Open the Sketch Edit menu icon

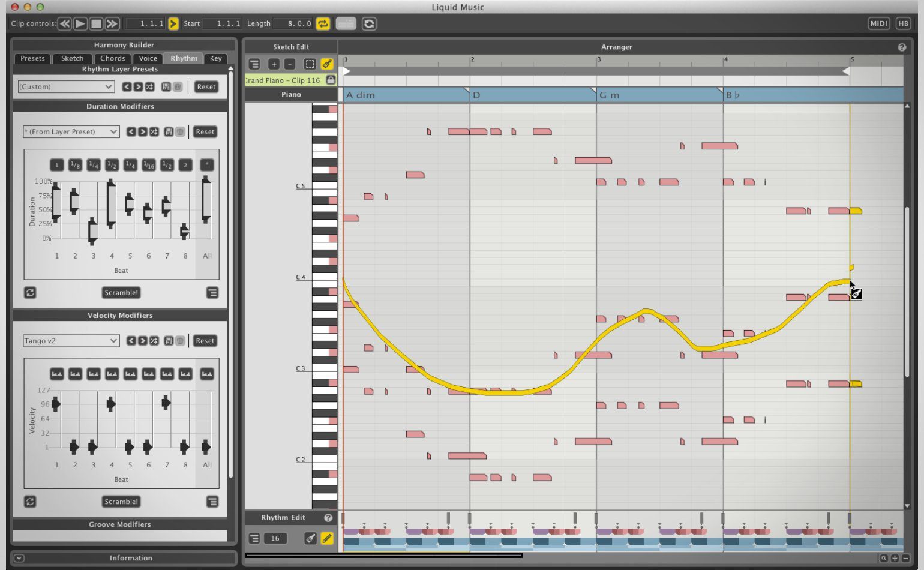254,64
